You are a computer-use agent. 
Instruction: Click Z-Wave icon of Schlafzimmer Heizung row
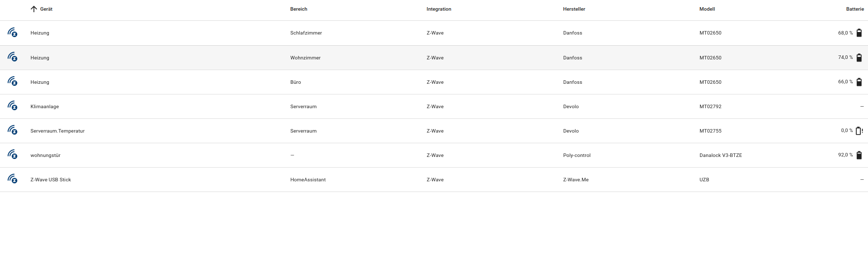coord(13,33)
